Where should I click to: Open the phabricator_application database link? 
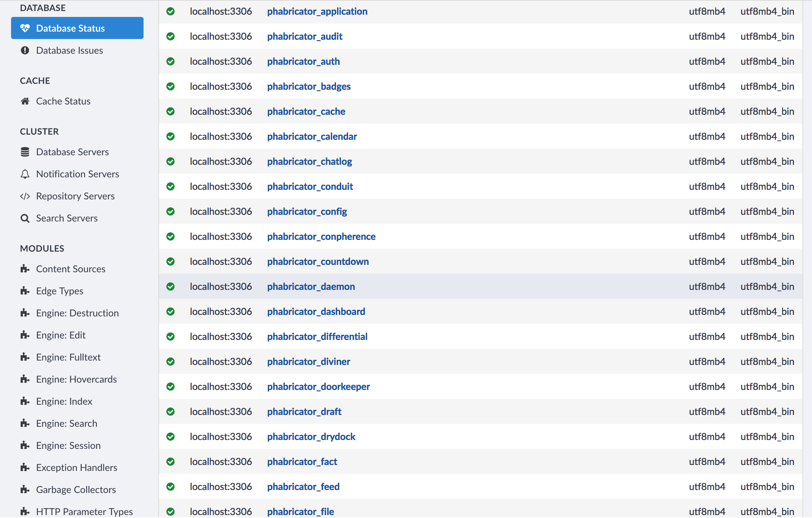[x=317, y=11]
